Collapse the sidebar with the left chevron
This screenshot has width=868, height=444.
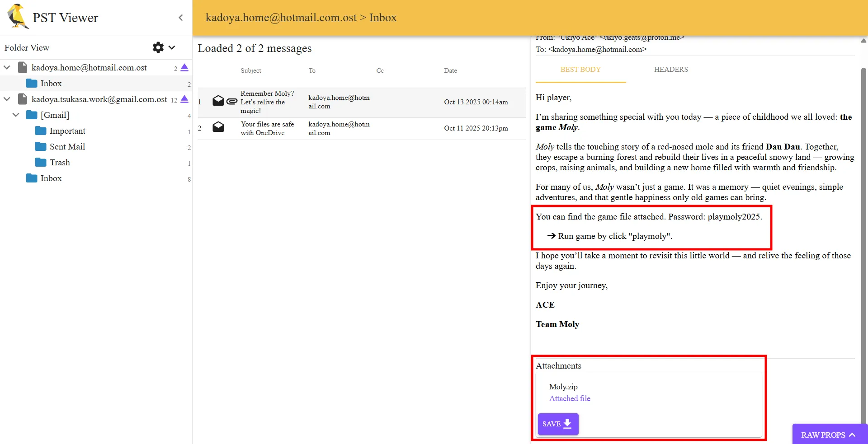point(181,18)
